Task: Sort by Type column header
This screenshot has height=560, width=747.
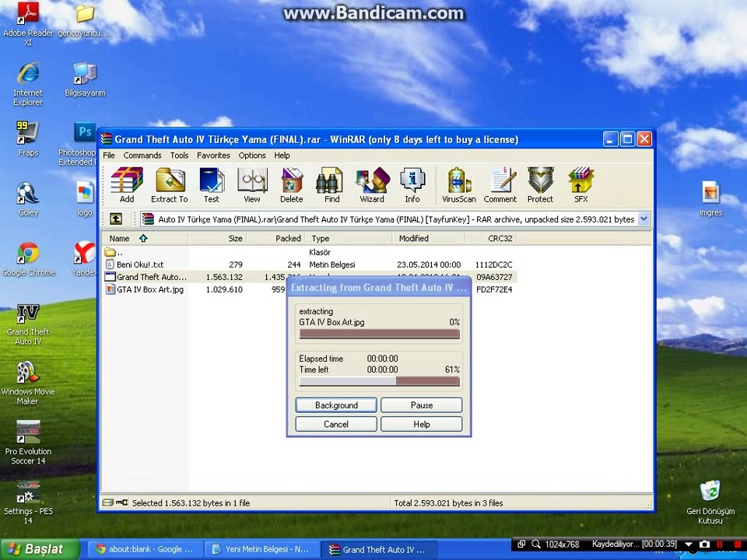Action: (x=349, y=238)
